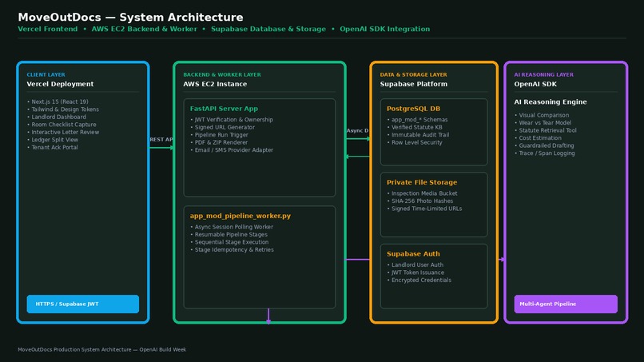Click 'Resumable Pipeline Stages' bullet
The width and height of the screenshot is (644, 362).
coord(229,235)
